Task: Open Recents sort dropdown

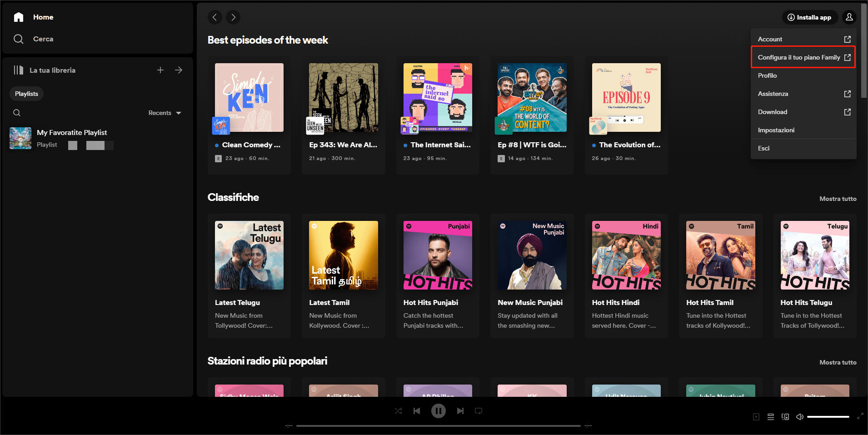Action: coord(165,113)
